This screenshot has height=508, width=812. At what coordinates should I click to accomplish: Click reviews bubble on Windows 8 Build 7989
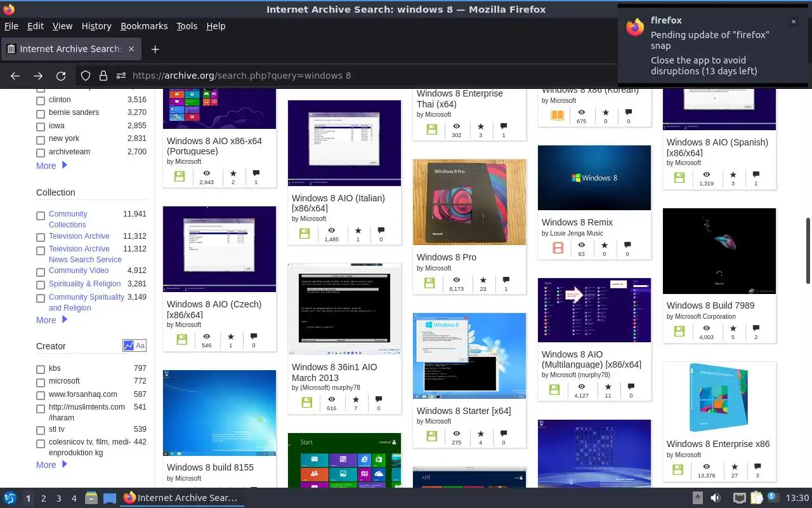tap(756, 328)
